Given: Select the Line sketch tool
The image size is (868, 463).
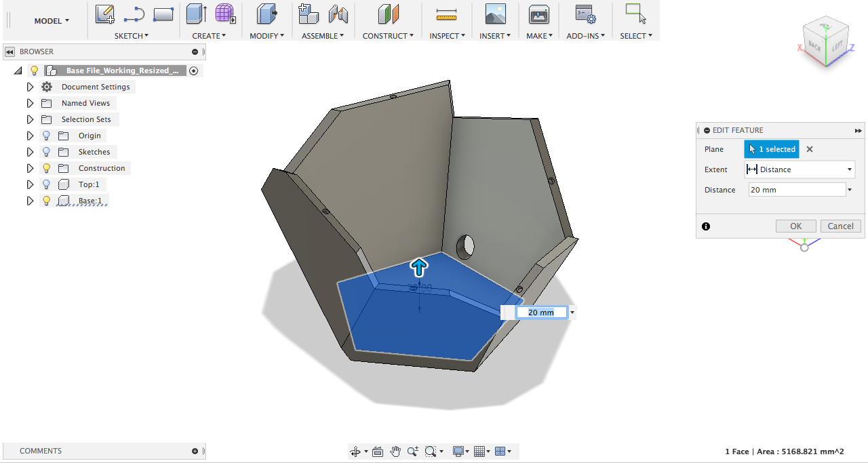Looking at the screenshot, I should tap(134, 14).
